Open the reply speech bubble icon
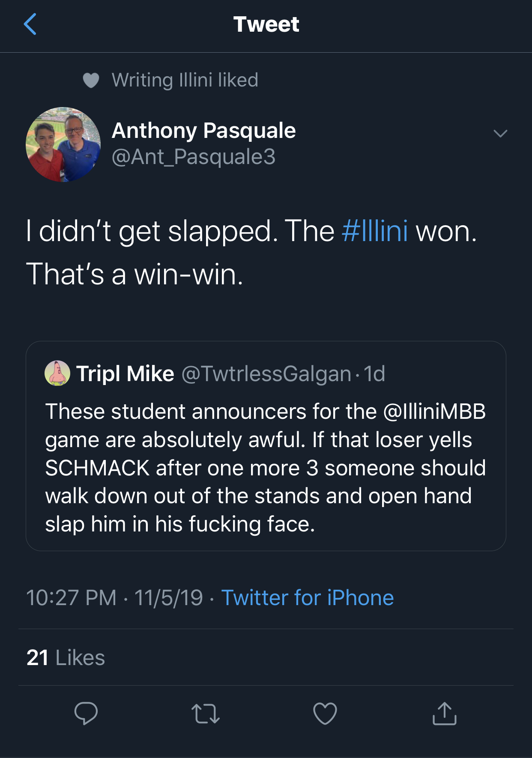Screen dimensions: 532x758 point(86,713)
